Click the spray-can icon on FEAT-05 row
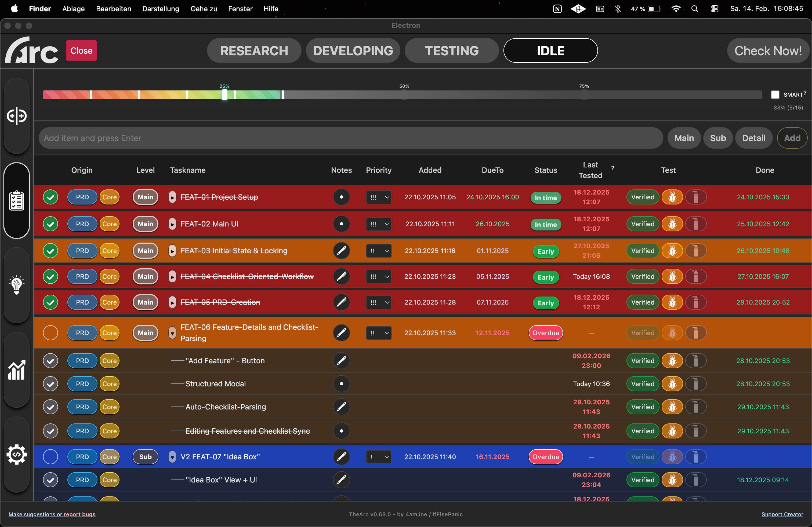Screen dimensions: 812x527 [x=696, y=302]
